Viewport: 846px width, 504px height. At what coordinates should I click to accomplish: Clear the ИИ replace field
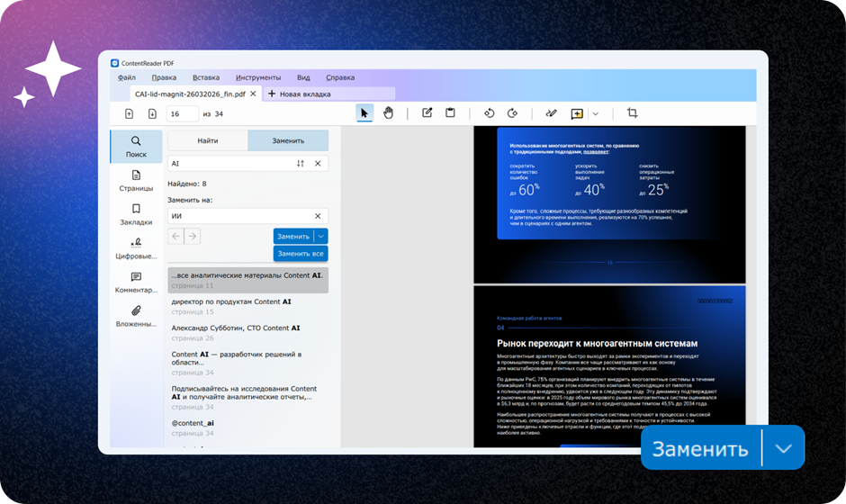pos(318,216)
